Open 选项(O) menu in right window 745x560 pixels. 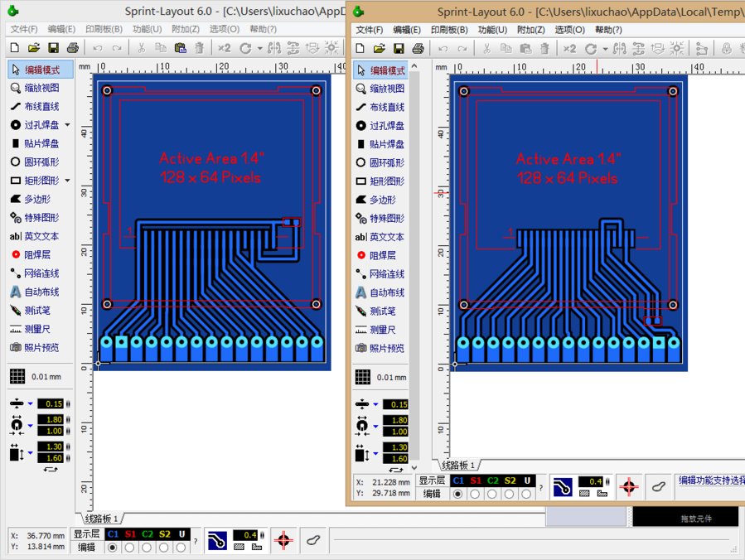571,29
